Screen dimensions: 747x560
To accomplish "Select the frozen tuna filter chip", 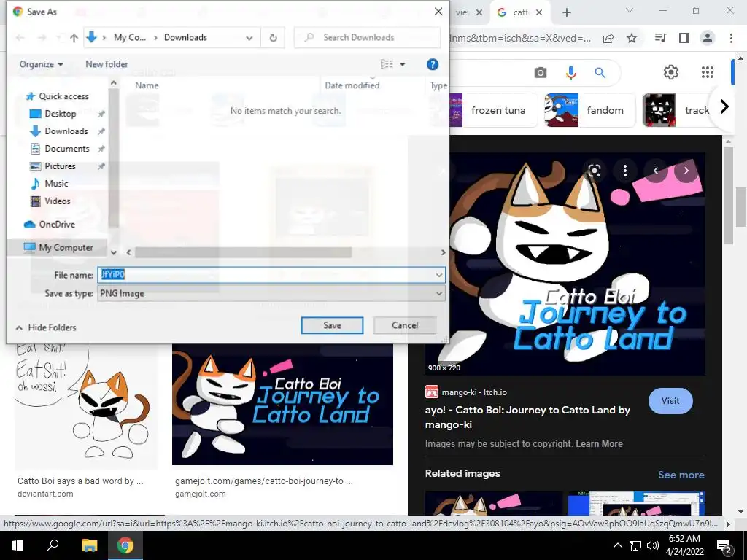I will pos(493,110).
